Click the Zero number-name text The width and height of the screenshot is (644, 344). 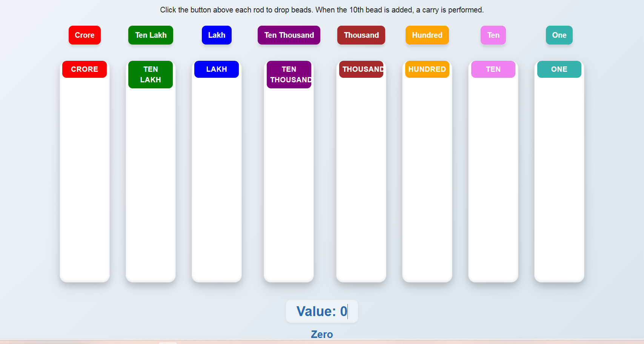click(322, 334)
